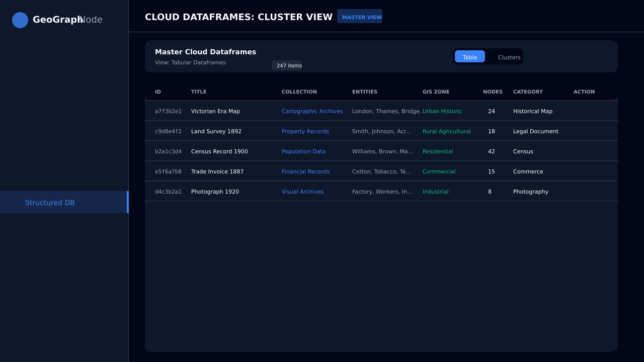
Task: Click record ID e5f6a7b8
Action: (x=168, y=171)
